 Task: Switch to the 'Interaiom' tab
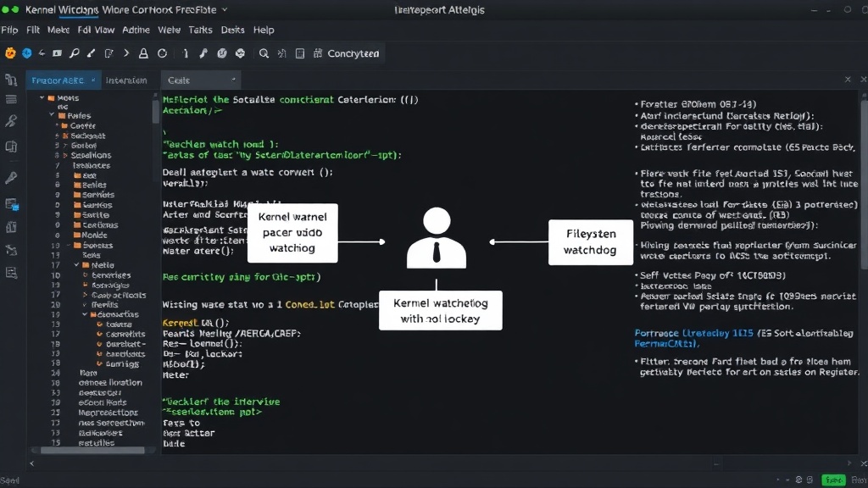click(x=126, y=80)
